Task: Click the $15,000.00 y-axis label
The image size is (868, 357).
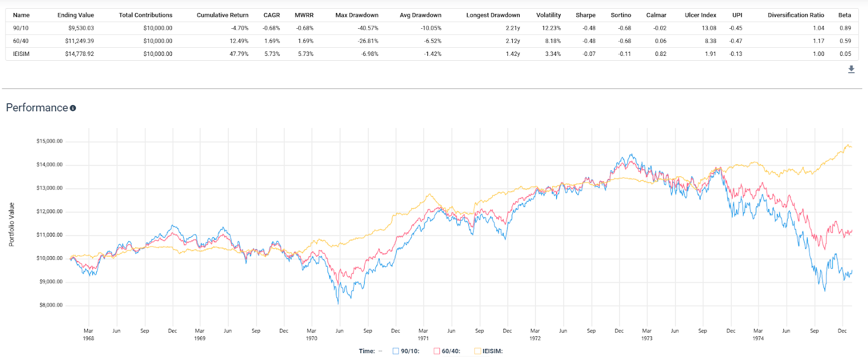Action: (49, 141)
